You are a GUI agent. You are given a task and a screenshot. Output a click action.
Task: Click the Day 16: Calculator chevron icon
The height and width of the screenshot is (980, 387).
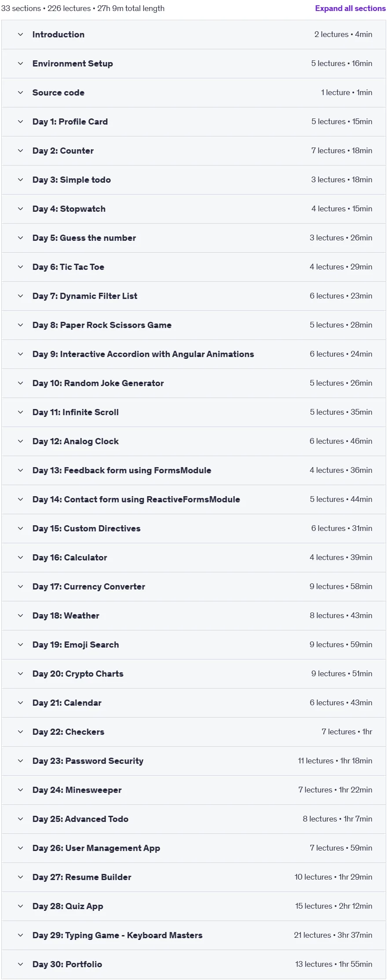[20, 557]
